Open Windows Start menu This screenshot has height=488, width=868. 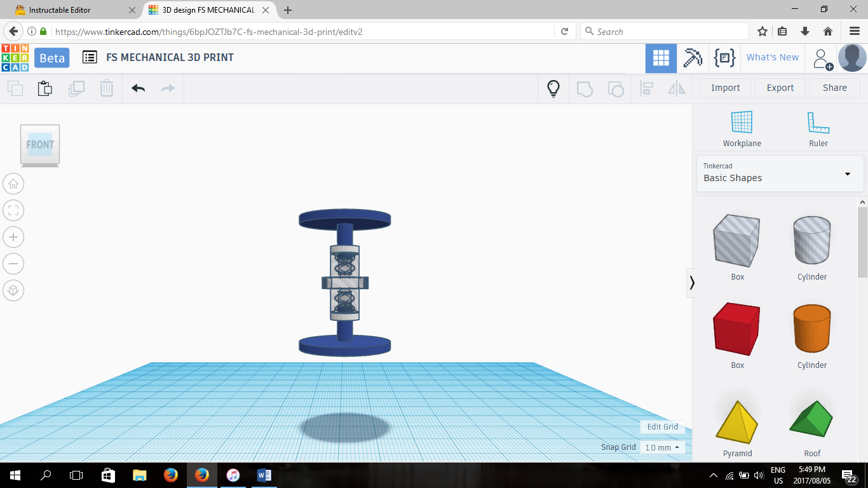click(15, 475)
